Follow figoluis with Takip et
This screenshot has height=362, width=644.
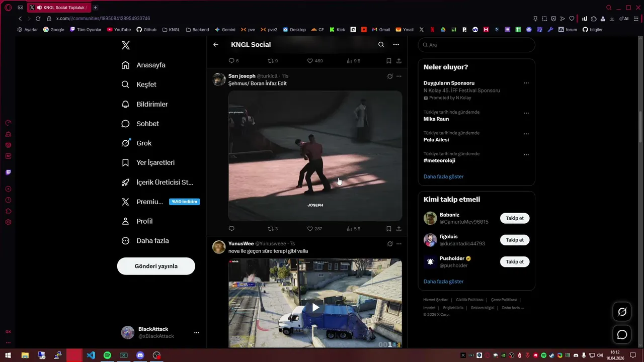pos(515,240)
